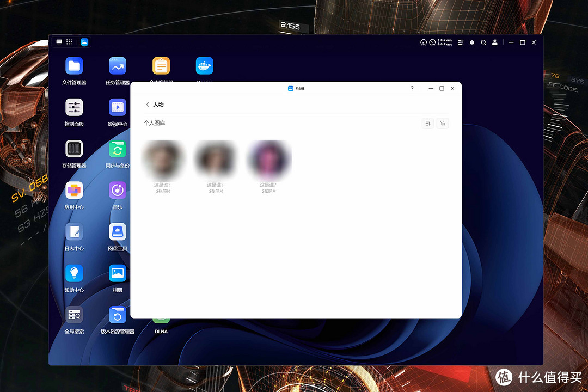Open the 文件管理器 file manager app

pyautogui.click(x=74, y=66)
